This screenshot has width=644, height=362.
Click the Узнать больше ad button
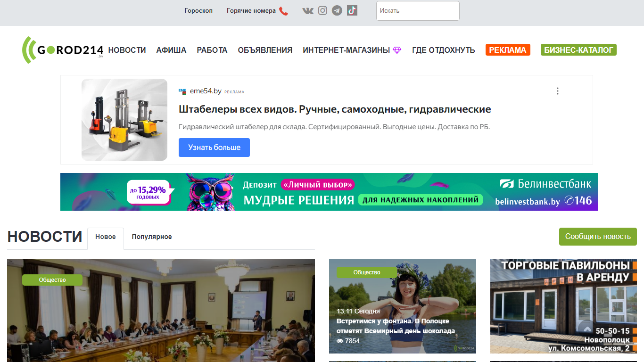pyautogui.click(x=214, y=148)
